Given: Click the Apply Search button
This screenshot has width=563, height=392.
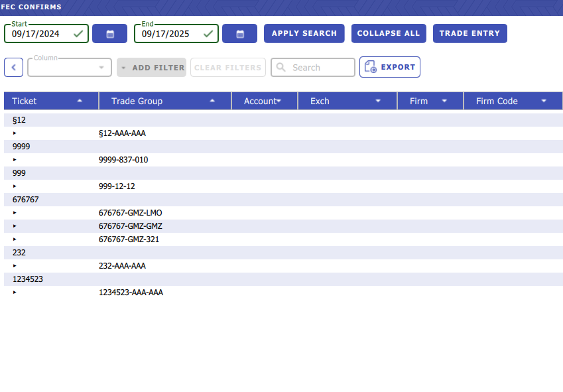Looking at the screenshot, I should (x=304, y=34).
